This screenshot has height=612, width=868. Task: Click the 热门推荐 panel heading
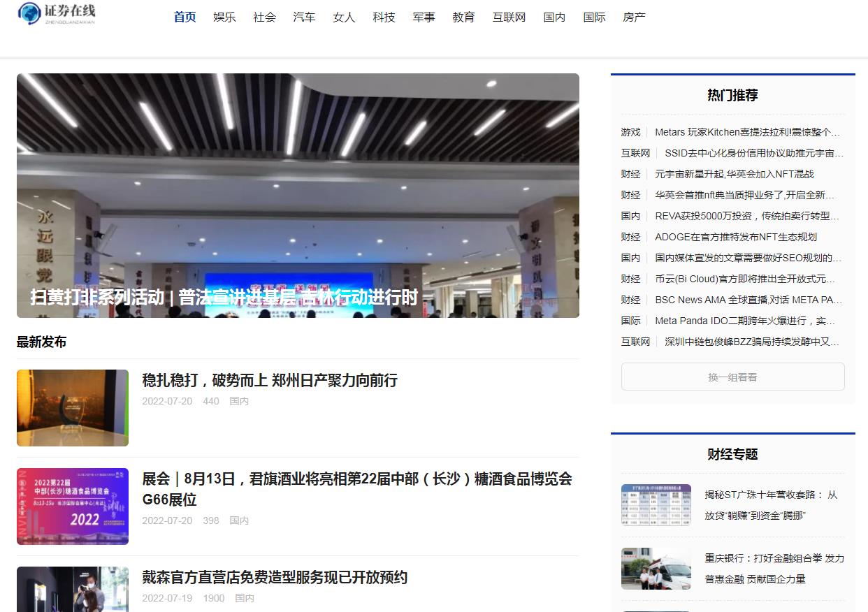click(732, 96)
